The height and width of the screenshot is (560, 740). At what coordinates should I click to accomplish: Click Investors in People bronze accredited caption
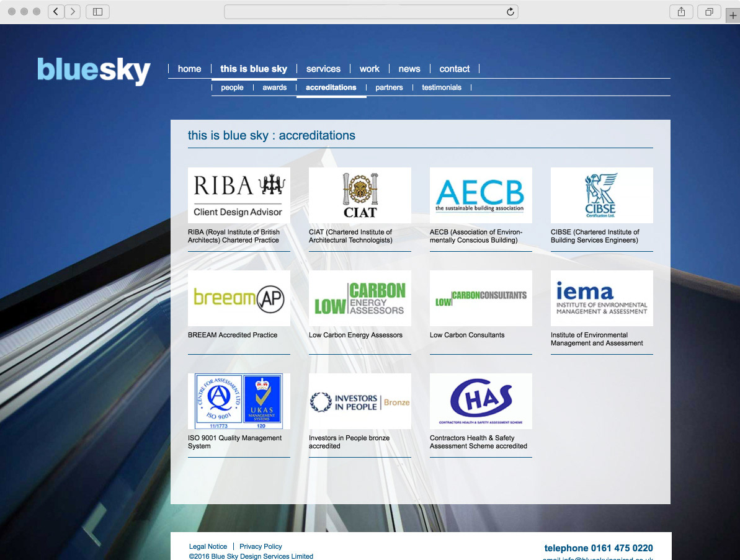(x=349, y=442)
